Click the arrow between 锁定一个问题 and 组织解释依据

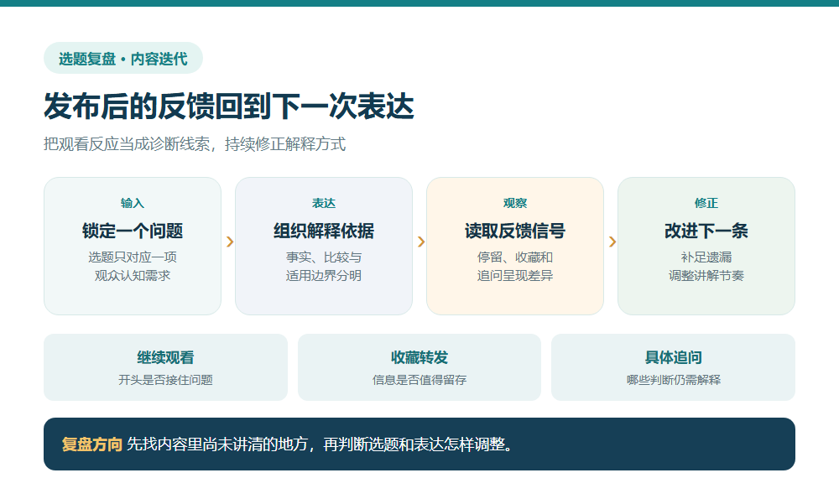pos(230,242)
